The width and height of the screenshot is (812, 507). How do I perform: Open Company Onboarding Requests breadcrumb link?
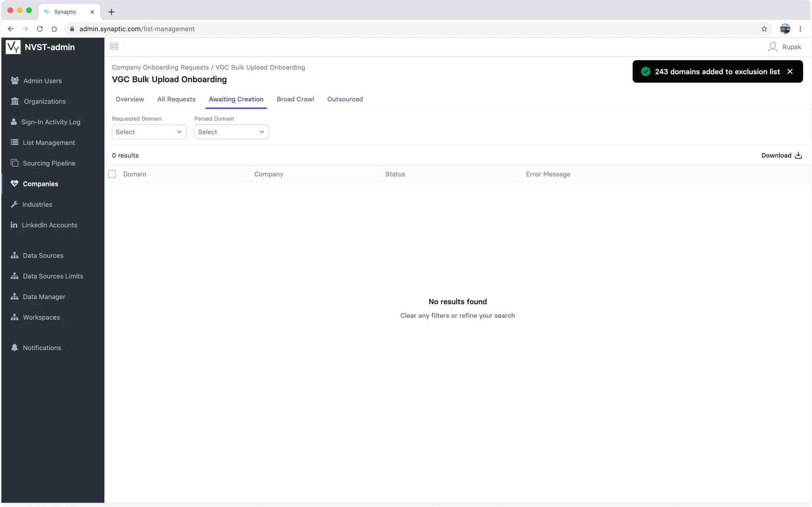160,67
